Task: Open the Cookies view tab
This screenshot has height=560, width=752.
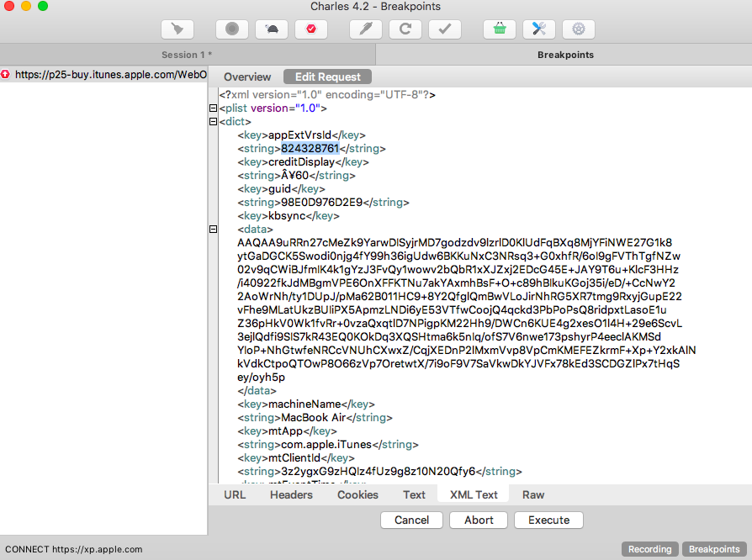Action: tap(357, 494)
